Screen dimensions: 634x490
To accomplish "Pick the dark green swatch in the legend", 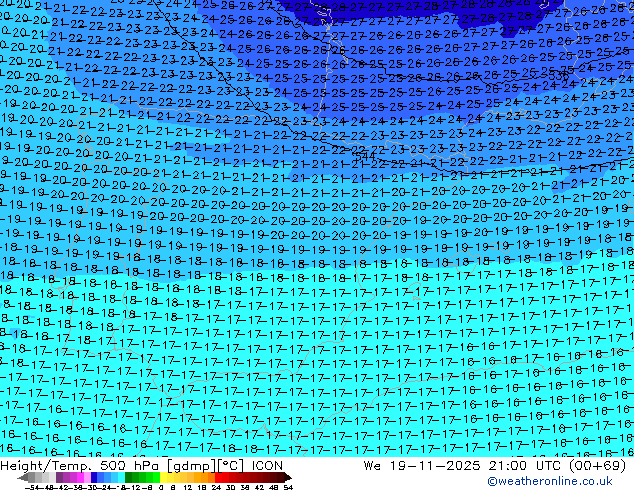I will tap(129, 477).
